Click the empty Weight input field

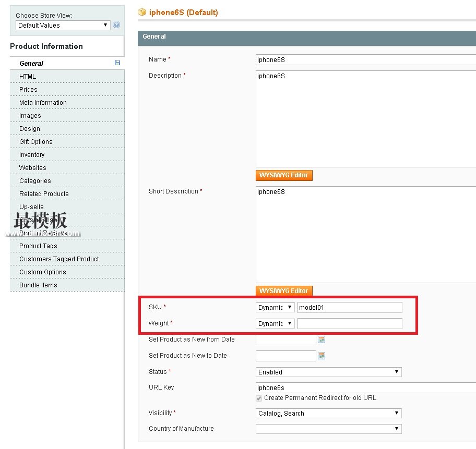[350, 323]
